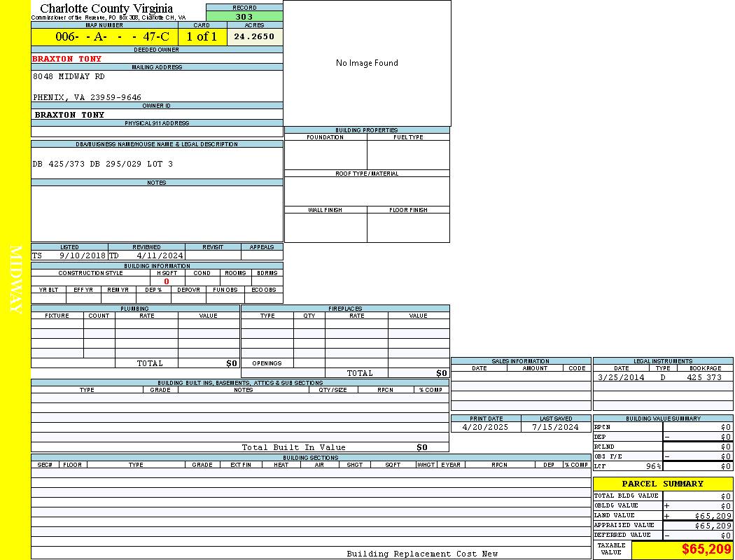Click the acres value 24.2650
The height and width of the screenshot is (560, 735).
[254, 36]
